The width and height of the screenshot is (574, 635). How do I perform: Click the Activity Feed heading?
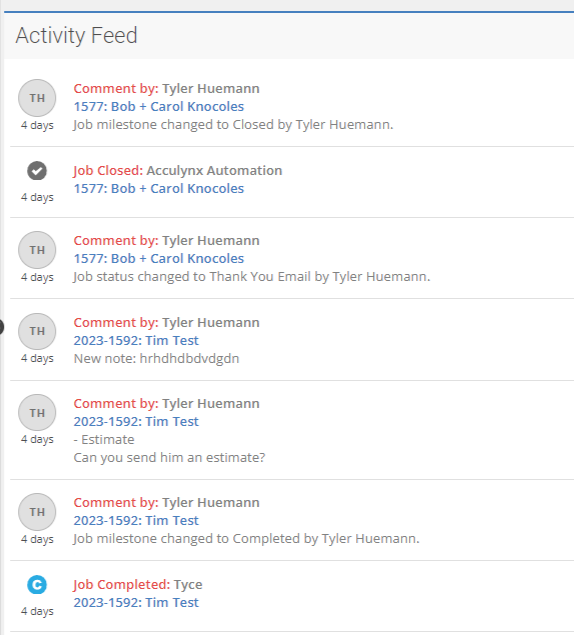[77, 35]
